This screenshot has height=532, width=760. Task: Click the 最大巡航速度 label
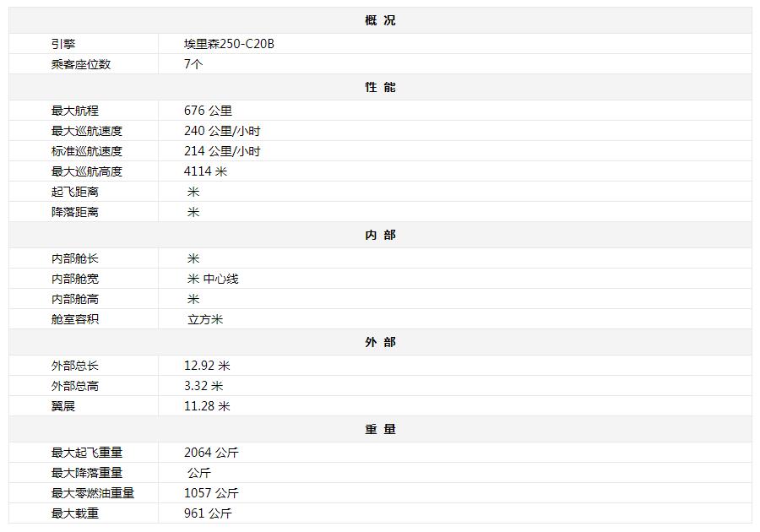[86, 131]
